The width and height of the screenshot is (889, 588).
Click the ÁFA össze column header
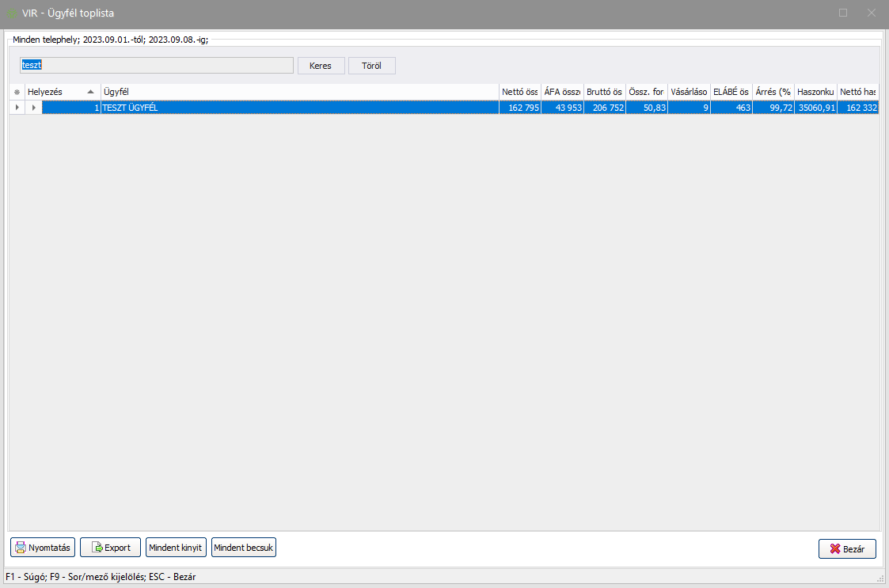(562, 93)
